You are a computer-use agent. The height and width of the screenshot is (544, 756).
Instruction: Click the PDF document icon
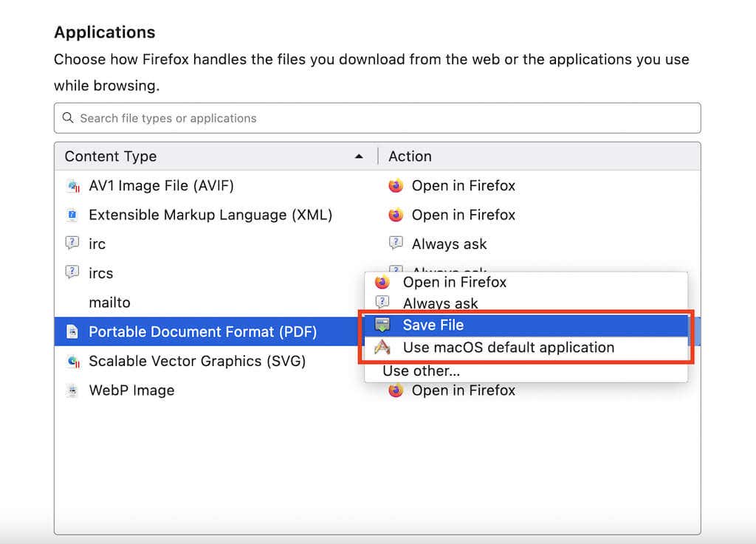click(x=72, y=332)
